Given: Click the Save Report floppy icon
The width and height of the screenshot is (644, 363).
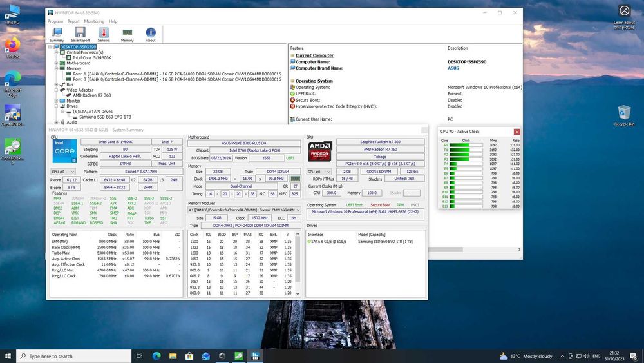Looking at the screenshot, I should [80, 35].
